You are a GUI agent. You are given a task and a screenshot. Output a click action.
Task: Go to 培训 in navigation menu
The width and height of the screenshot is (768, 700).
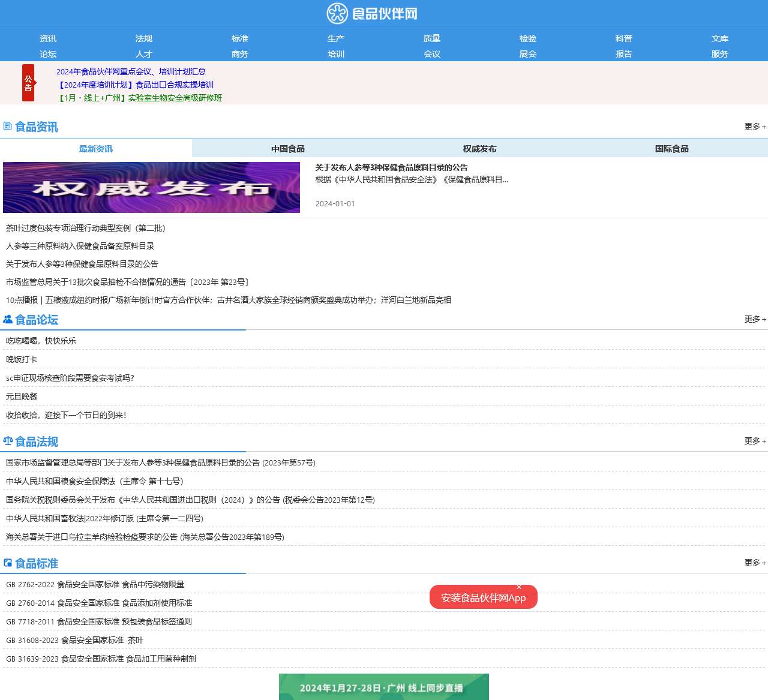[336, 54]
